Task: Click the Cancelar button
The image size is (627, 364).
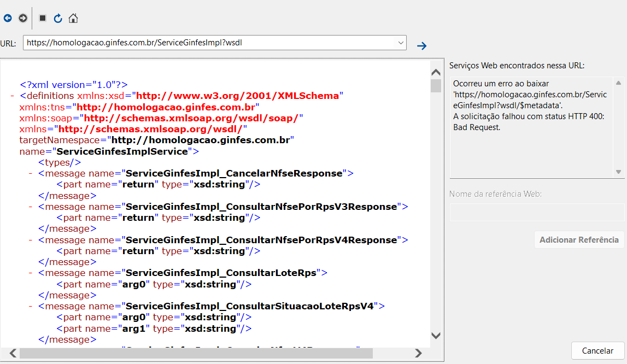Action: (598, 351)
